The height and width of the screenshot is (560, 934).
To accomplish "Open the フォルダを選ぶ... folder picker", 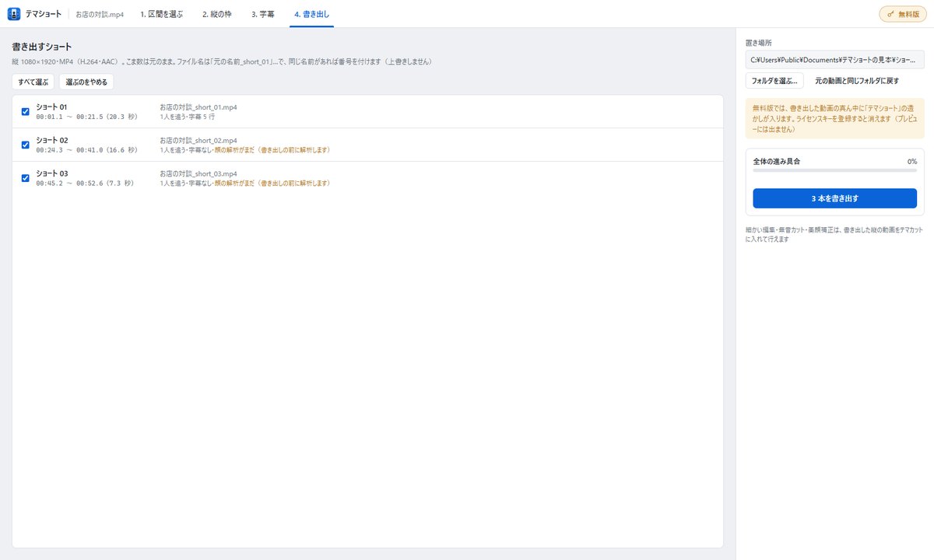I will click(774, 81).
